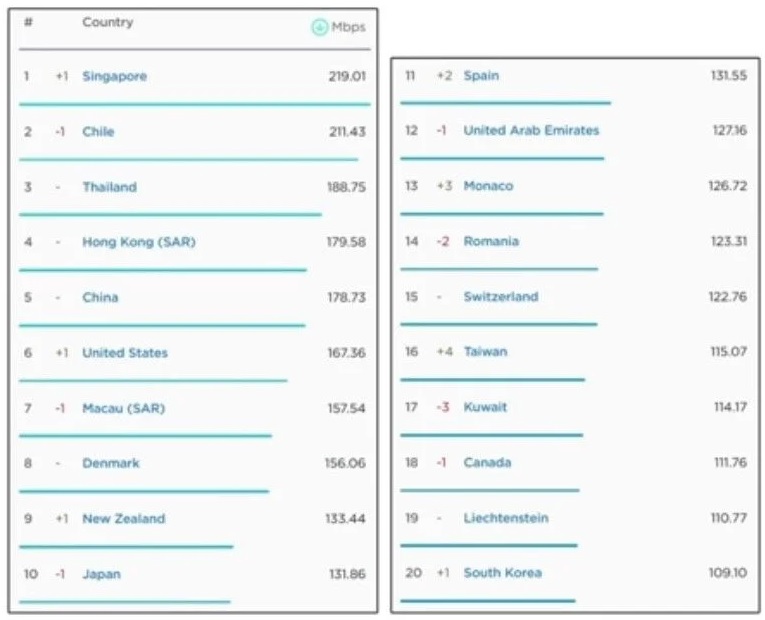This screenshot has height=620, width=765.
Task: Open the Switzerland country link
Action: click(500, 297)
